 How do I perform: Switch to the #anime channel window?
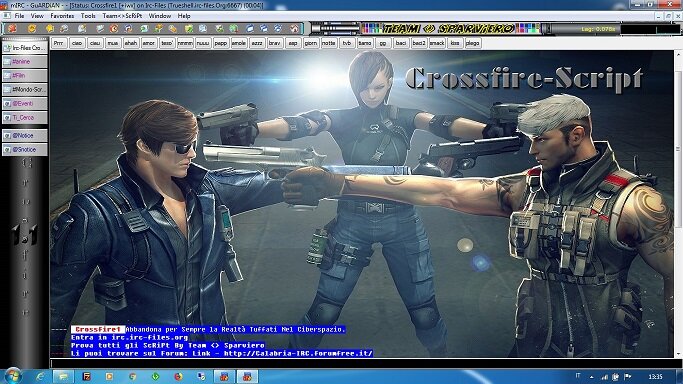(25, 61)
